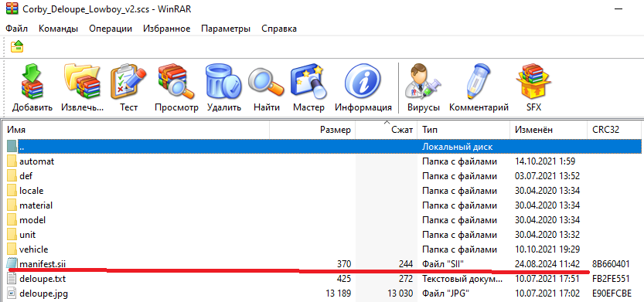
Task: Sort by the Тип column header
Action: 463,130
